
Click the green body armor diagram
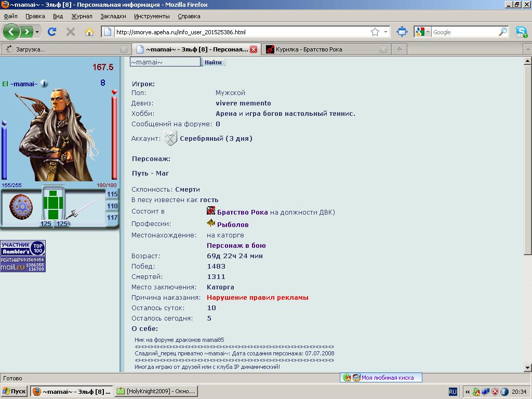click(x=54, y=205)
